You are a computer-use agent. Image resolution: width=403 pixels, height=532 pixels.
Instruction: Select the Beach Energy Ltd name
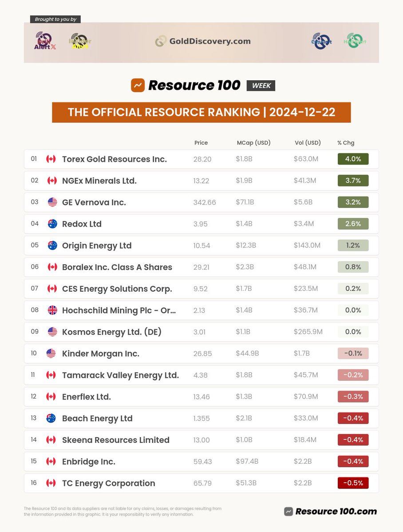pos(97,418)
